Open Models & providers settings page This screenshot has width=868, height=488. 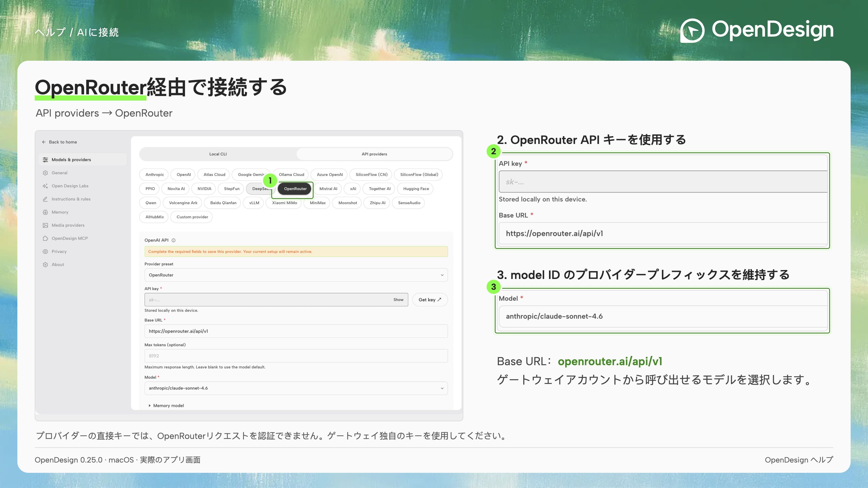(82, 160)
